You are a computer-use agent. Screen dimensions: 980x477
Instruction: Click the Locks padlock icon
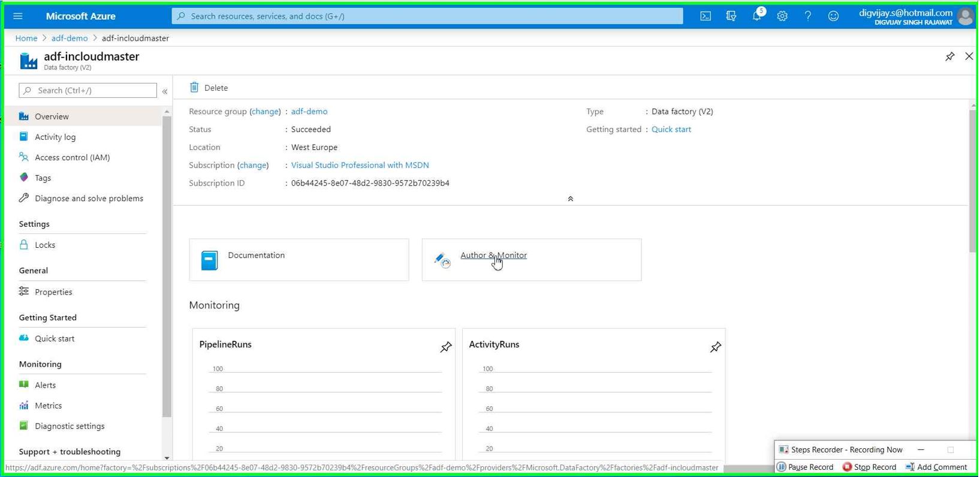pyautogui.click(x=24, y=245)
